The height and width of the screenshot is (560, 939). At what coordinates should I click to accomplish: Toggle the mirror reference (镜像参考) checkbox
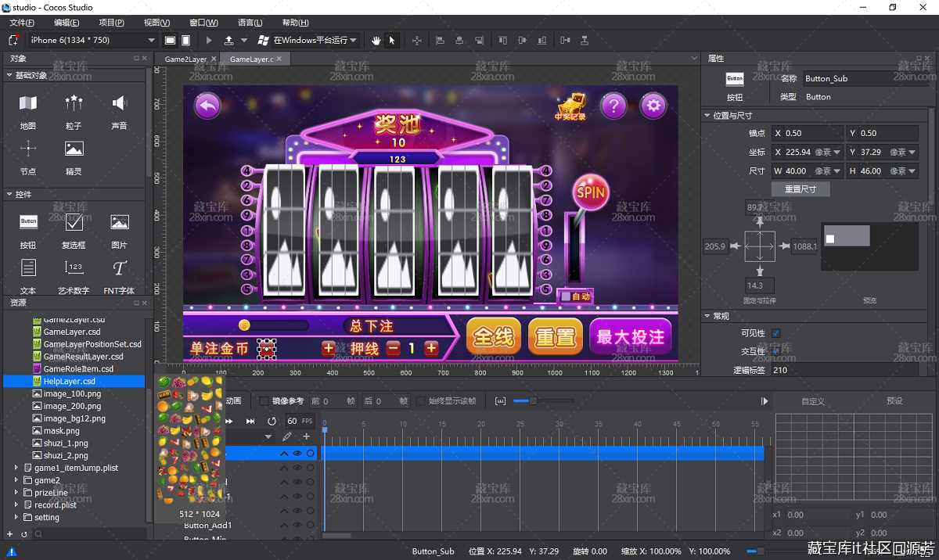[264, 401]
